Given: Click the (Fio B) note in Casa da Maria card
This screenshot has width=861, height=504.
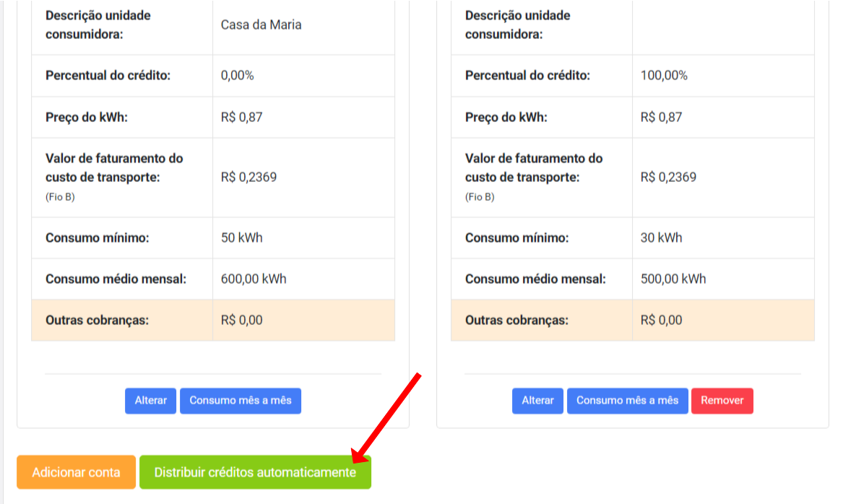Looking at the screenshot, I should tap(60, 197).
